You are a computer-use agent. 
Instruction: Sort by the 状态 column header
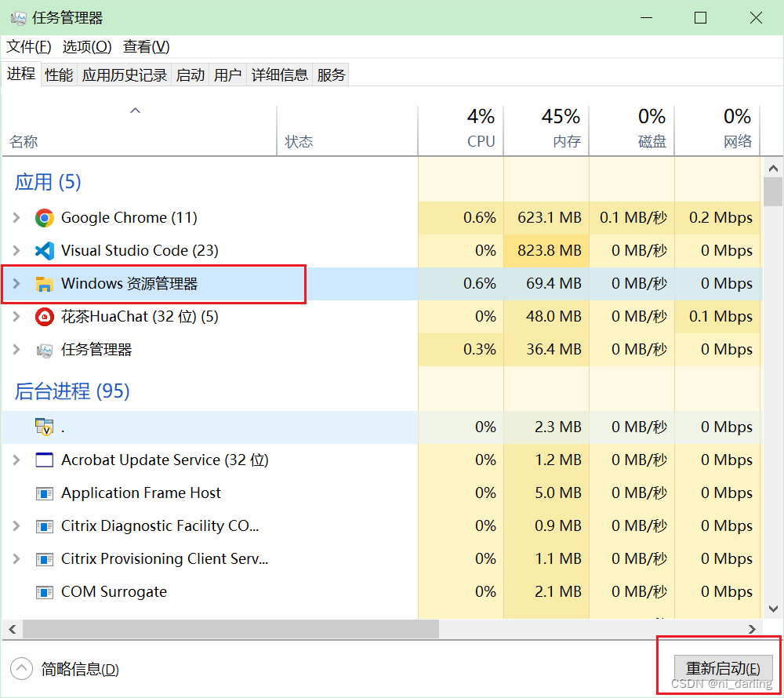coord(347,131)
